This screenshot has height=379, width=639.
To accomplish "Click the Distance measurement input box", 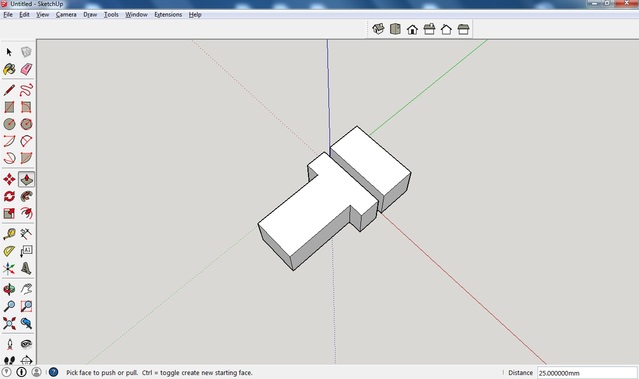I will pos(587,373).
